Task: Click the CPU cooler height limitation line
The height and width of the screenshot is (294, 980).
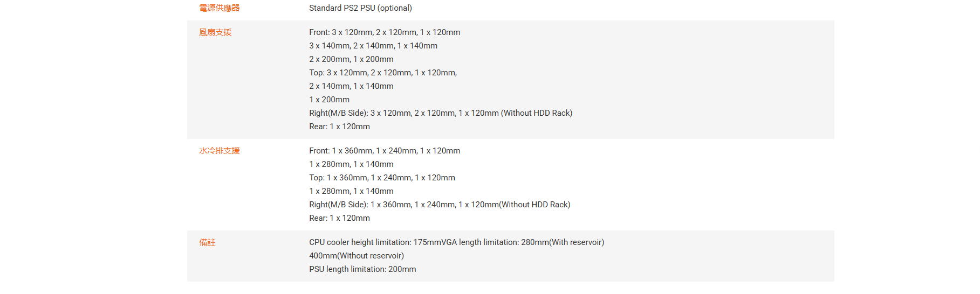Action: pyautogui.click(x=456, y=242)
